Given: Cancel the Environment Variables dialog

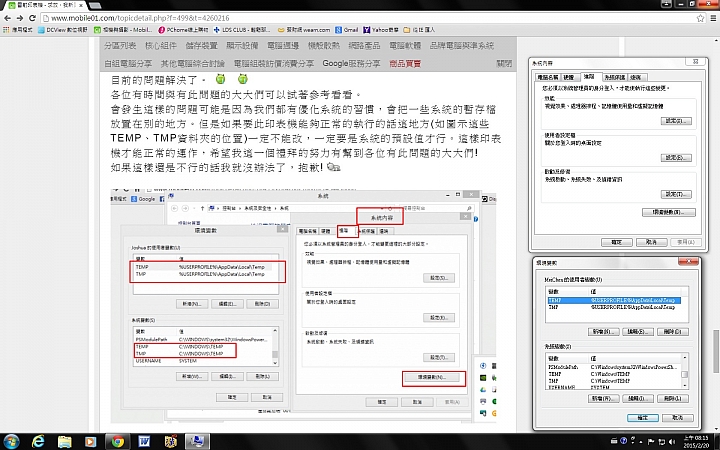Looking at the screenshot, I should click(677, 417).
